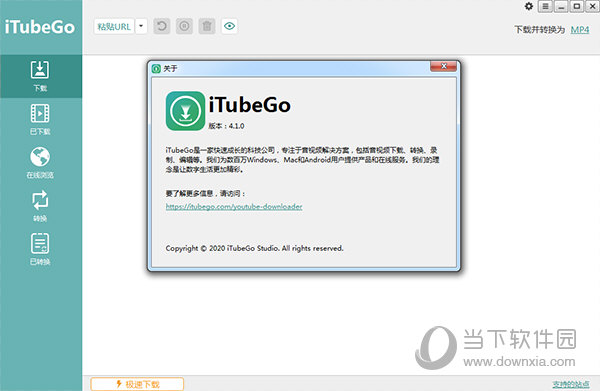Click the 要了解更多信息，请访问 text
The width and height of the screenshot is (600, 391).
(x=205, y=194)
